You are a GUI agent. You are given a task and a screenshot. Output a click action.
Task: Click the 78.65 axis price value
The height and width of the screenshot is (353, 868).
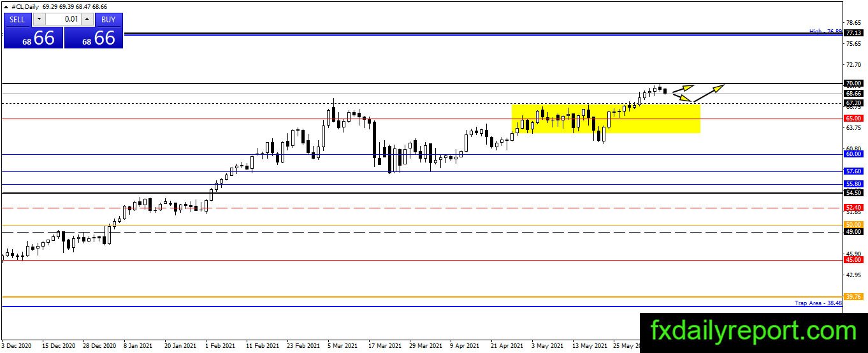[853, 22]
